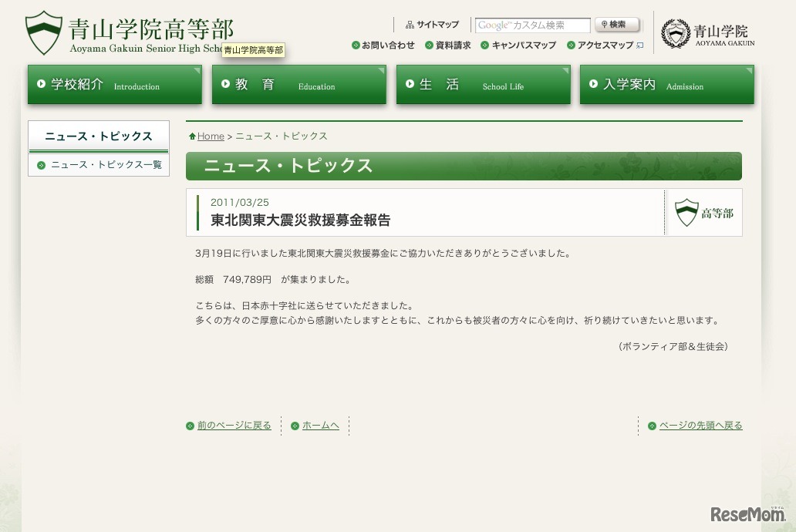
Task: Click the up-arrow icon beside ページの先頭へ戻る
Action: click(x=652, y=426)
